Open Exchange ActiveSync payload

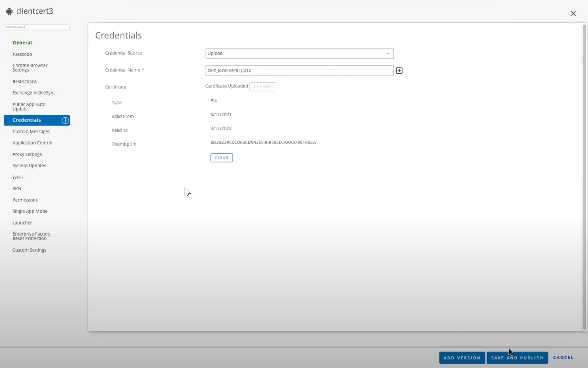pos(34,93)
